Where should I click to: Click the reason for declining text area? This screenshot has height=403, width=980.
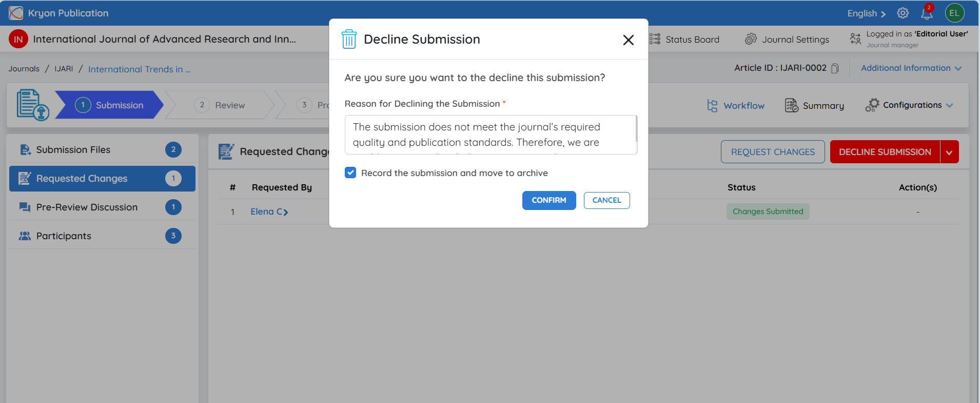[490, 135]
